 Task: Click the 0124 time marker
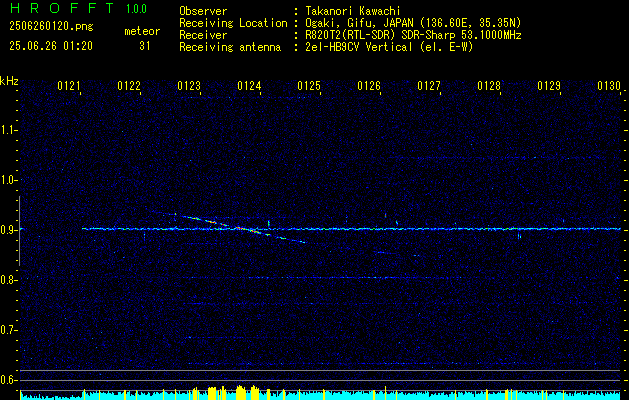[249, 86]
